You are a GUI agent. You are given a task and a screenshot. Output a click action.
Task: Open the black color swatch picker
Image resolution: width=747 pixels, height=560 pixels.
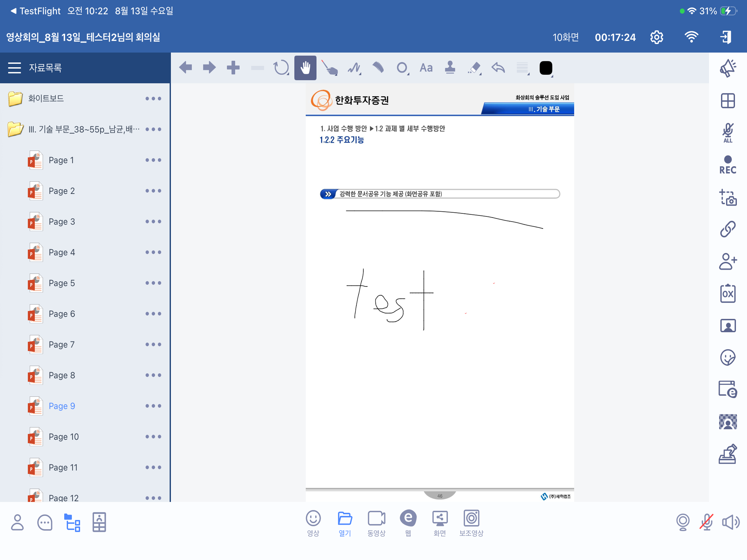point(545,68)
